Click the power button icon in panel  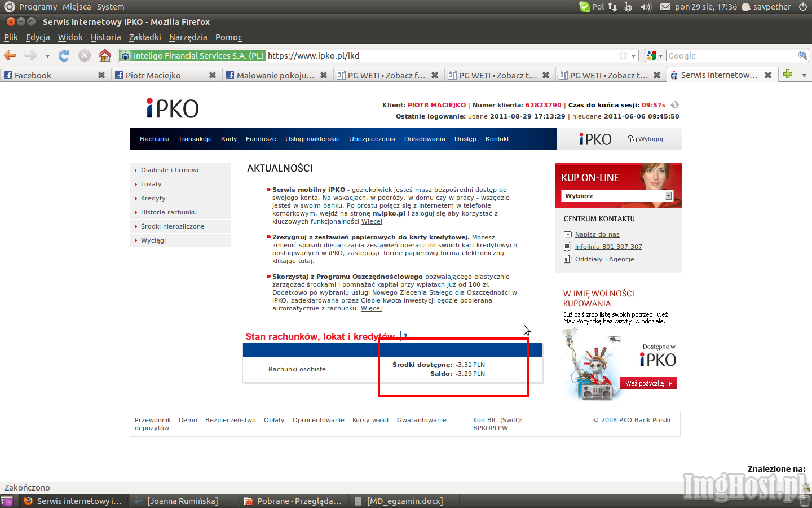(x=803, y=7)
